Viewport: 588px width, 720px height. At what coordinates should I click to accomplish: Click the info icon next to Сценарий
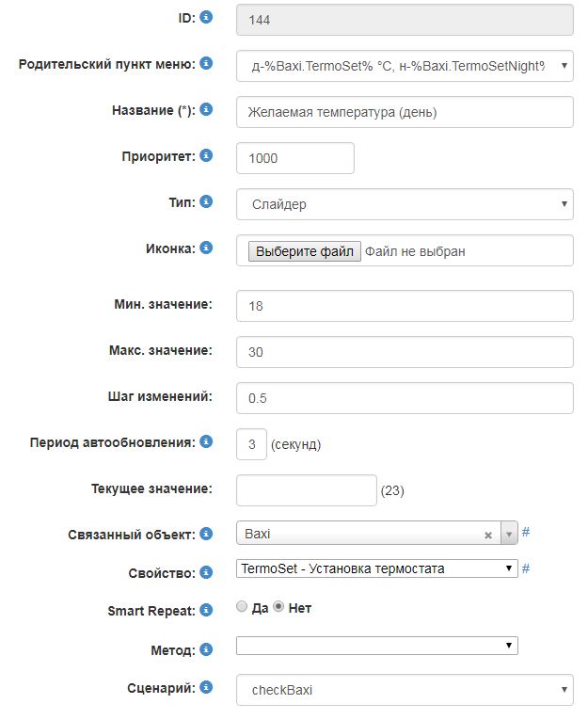pyautogui.click(x=206, y=688)
